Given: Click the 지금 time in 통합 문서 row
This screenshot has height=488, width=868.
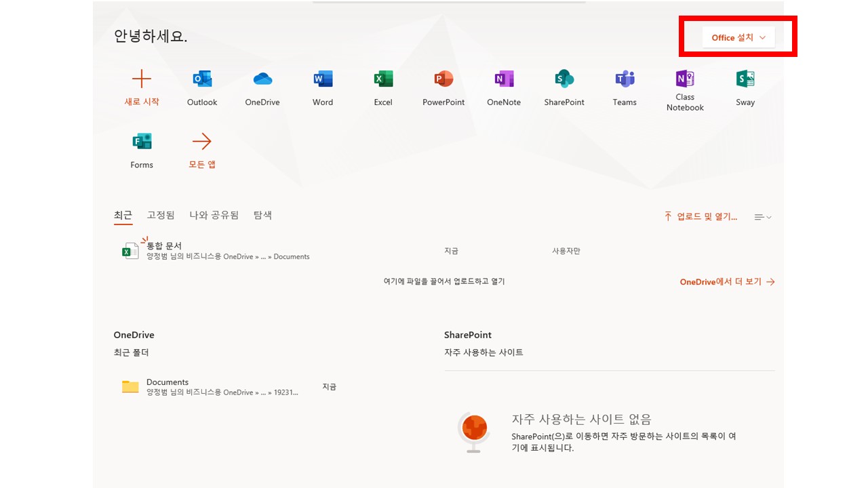Looking at the screenshot, I should coord(452,251).
